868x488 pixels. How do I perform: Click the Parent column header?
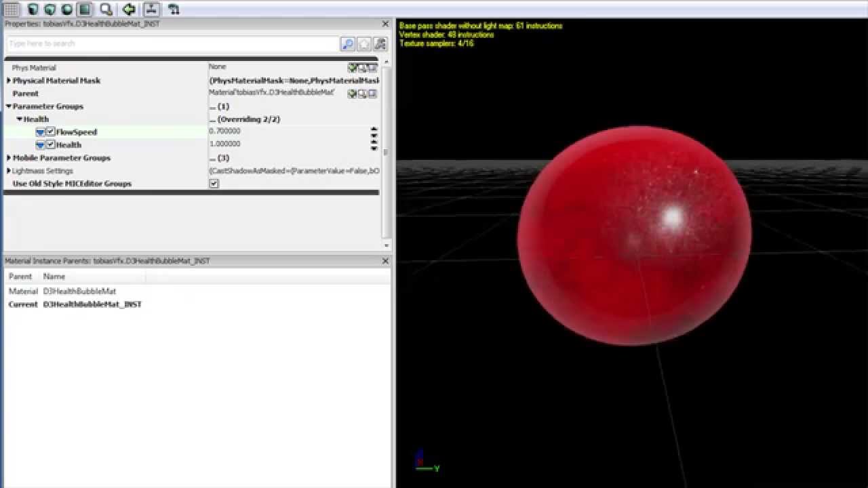coord(20,277)
